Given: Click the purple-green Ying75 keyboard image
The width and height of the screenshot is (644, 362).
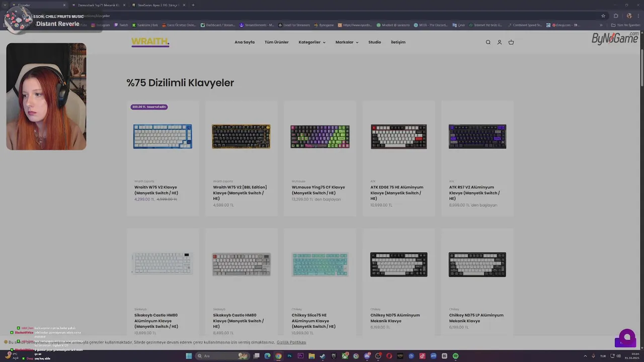Looking at the screenshot, I should pyautogui.click(x=320, y=136).
